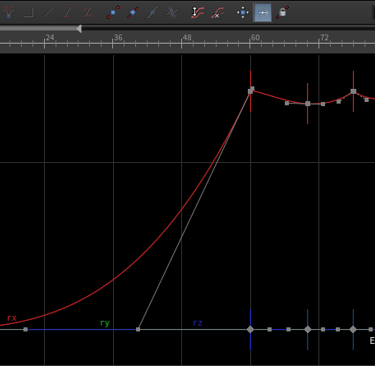Screen dimensions: 375x366
Task: Click frame 36 on the timeline ruler
Action: (x=118, y=37)
